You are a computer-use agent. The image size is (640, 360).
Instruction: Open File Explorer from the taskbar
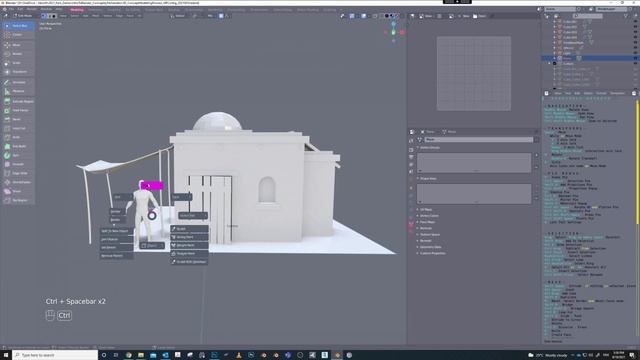(x=141, y=355)
